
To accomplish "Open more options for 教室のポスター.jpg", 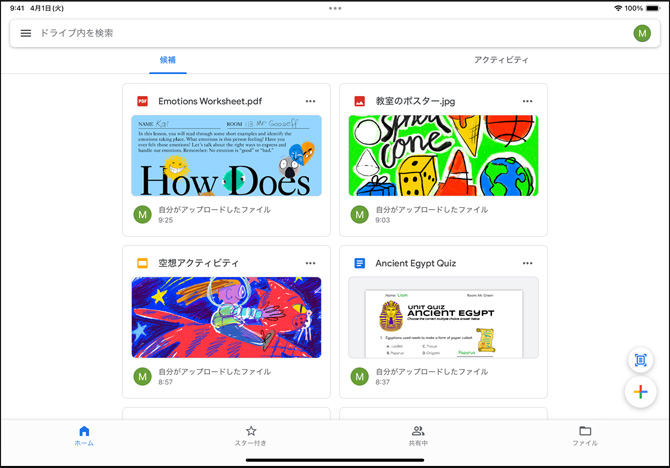I will tap(528, 101).
